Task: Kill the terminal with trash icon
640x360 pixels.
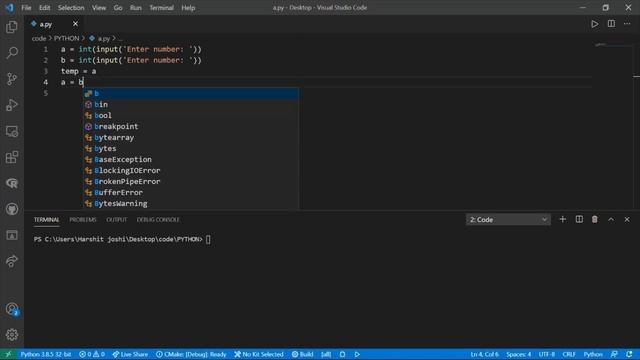Action: [595, 220]
